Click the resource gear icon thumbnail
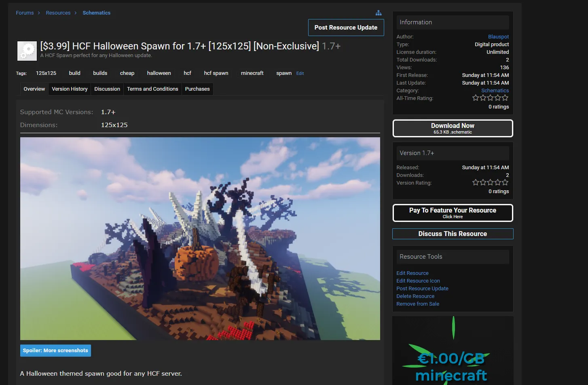Image resolution: width=588 pixels, height=385 pixels. coord(27,51)
